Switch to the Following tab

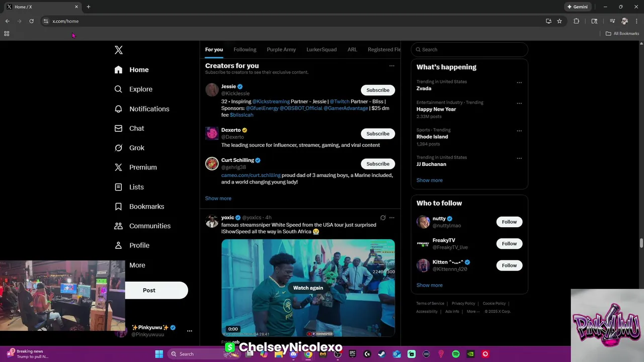pyautogui.click(x=245, y=50)
